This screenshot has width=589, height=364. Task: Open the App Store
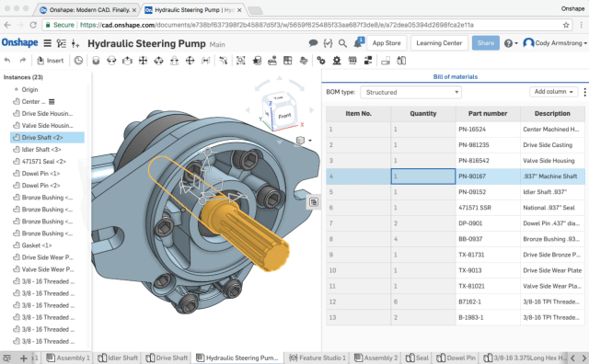pyautogui.click(x=387, y=43)
